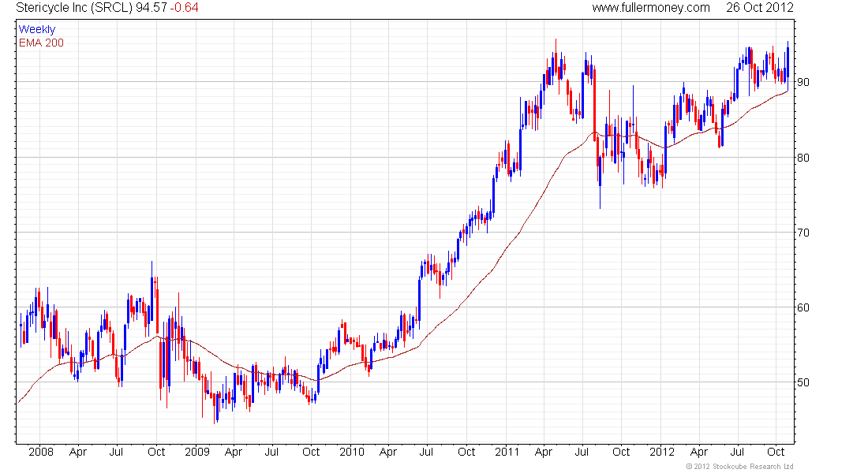Click the '90' y-axis label
This screenshot has height=473, width=868.
803,82
